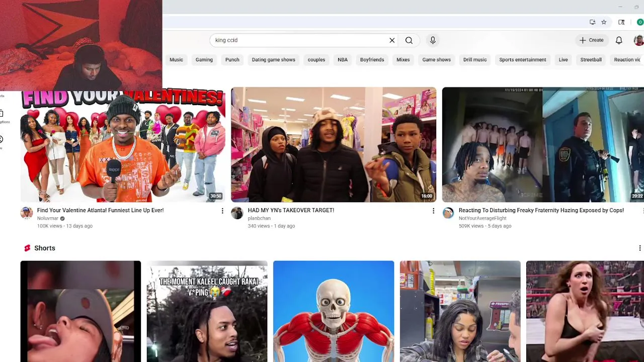Bookmark this page with the star icon
Image resolution: width=644 pixels, height=362 pixels.
(604, 22)
